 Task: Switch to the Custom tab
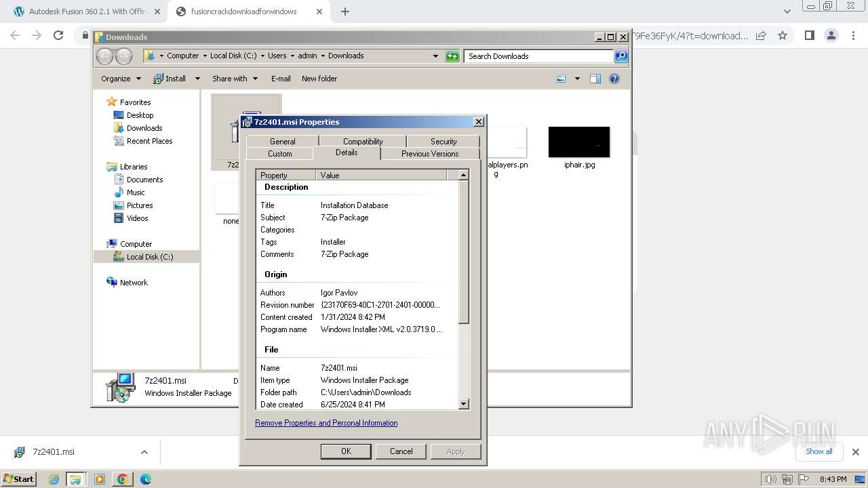279,154
